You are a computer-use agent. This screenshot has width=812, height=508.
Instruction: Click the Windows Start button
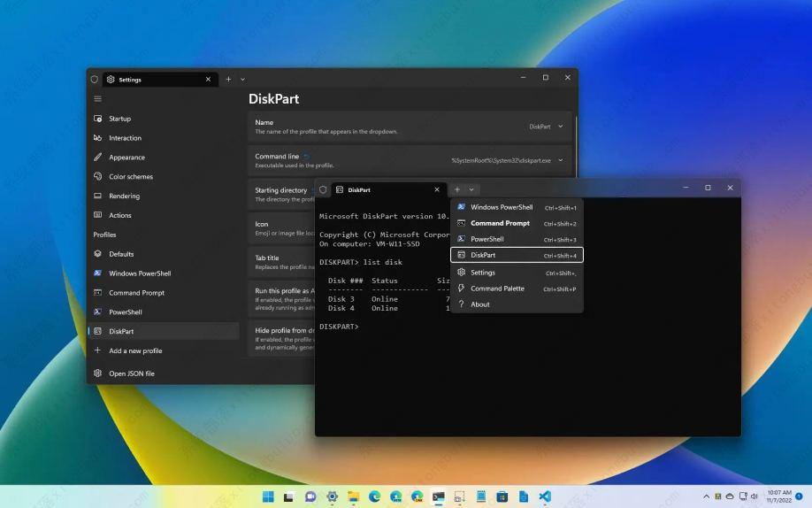(x=268, y=496)
